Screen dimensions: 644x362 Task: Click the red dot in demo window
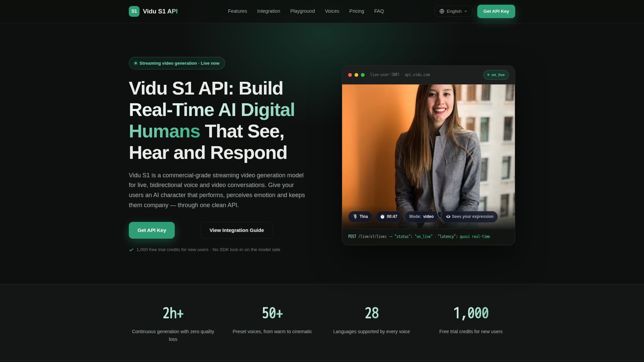(x=350, y=75)
